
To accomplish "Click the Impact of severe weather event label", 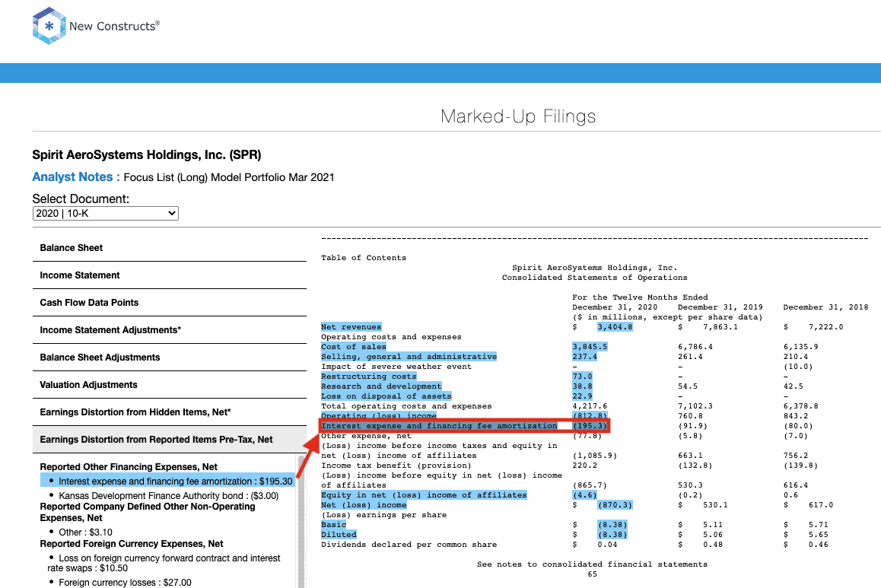I will point(396,367).
